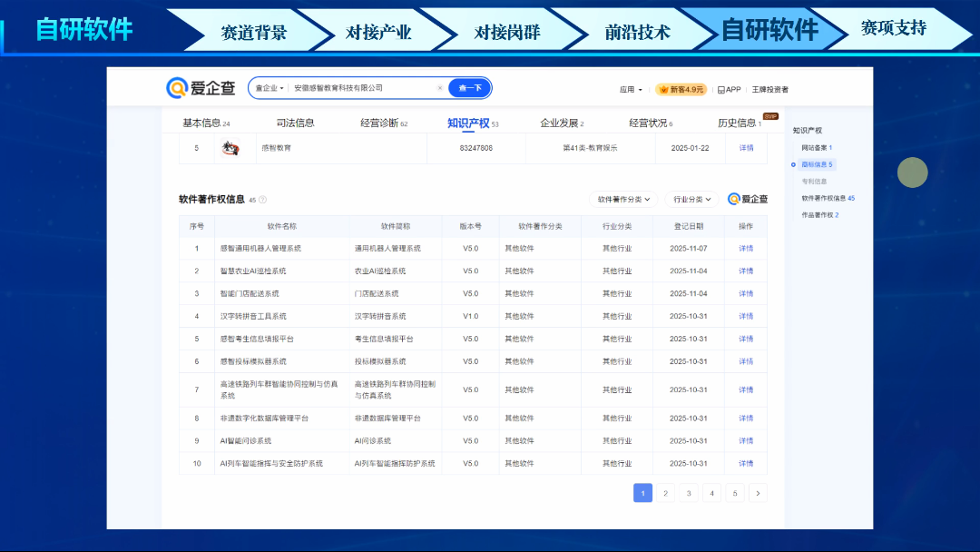The width and height of the screenshot is (980, 552).
Task: Open the 软件著作分类 filter dropdown
Action: 623,199
